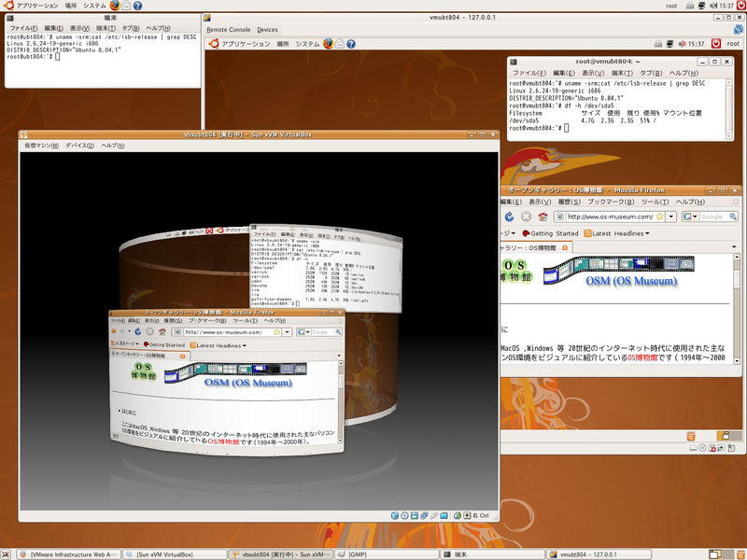Click the Getting Started bookmark in Firefox

[x=550, y=233]
